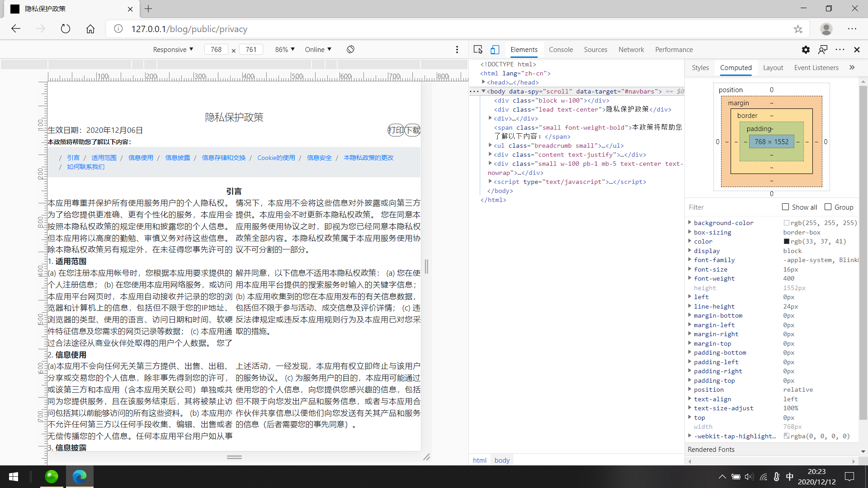Follow the Cookie的使用 breadcrumb link
This screenshot has height=488, width=868.
(276, 158)
